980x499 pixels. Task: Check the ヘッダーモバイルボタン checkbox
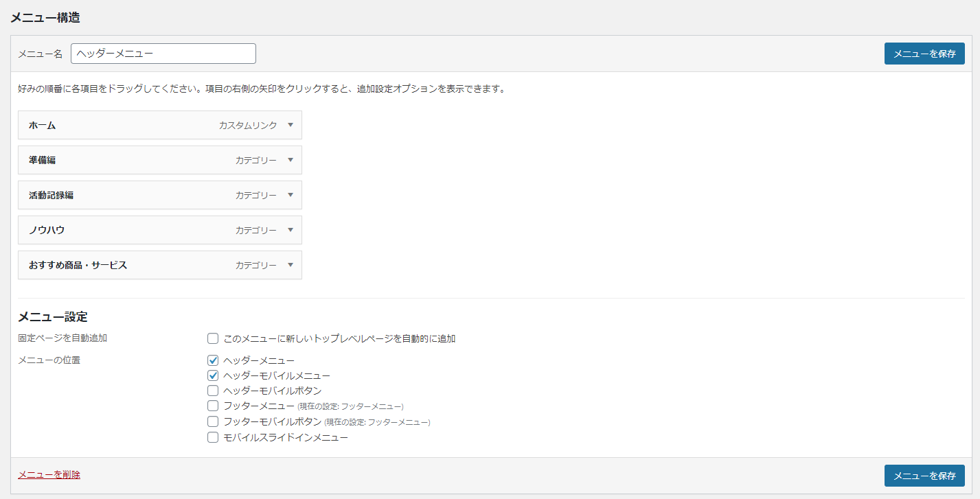213,391
